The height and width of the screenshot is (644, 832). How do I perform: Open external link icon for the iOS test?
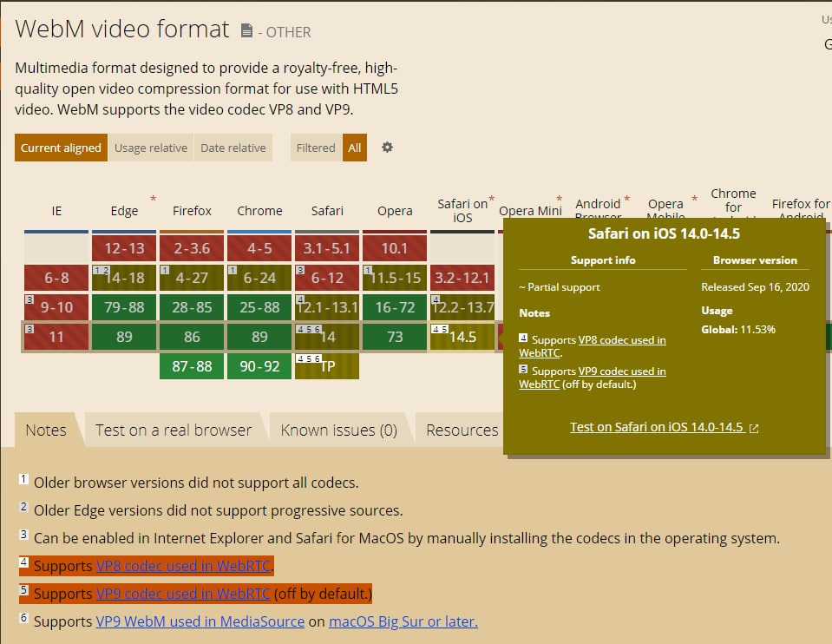tap(753, 428)
